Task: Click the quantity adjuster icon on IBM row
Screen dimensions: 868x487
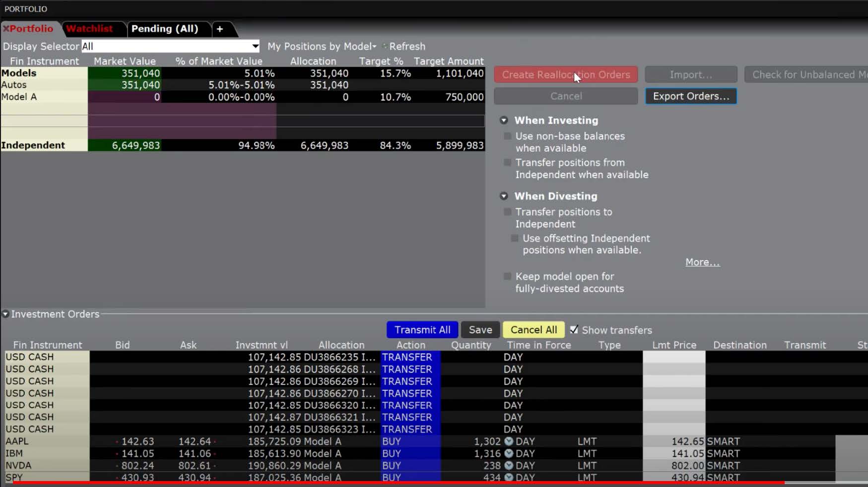Action: pyautogui.click(x=508, y=453)
